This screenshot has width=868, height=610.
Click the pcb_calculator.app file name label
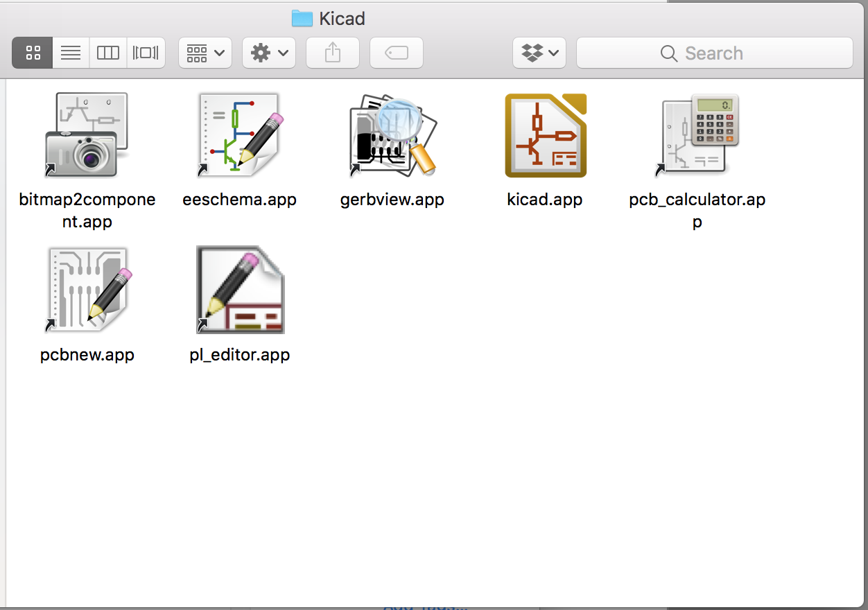[697, 211]
